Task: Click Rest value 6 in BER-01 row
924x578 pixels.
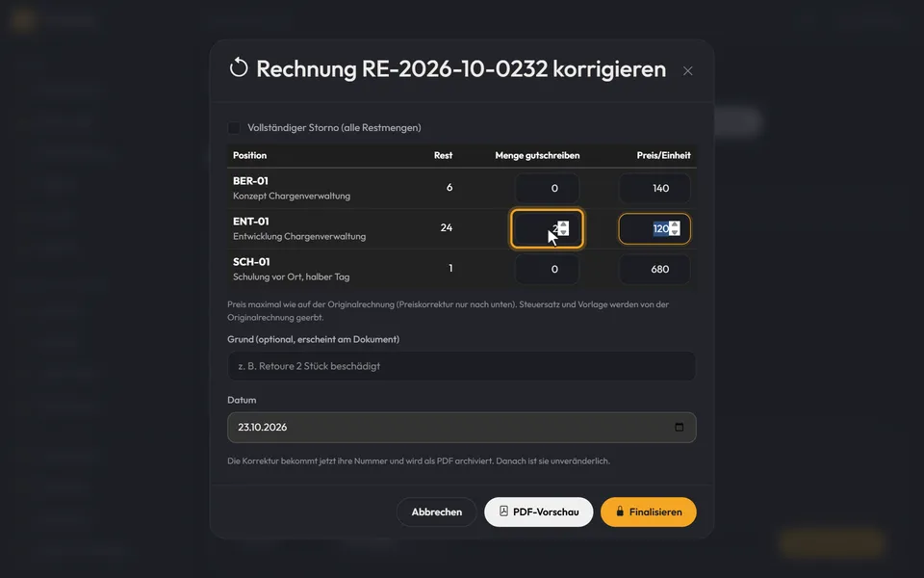Action: [449, 188]
